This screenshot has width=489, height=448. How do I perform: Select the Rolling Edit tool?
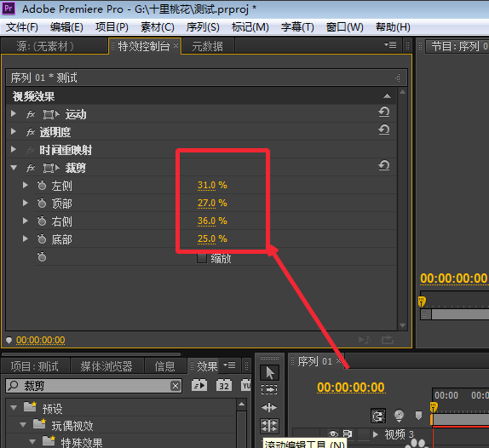[x=269, y=426]
